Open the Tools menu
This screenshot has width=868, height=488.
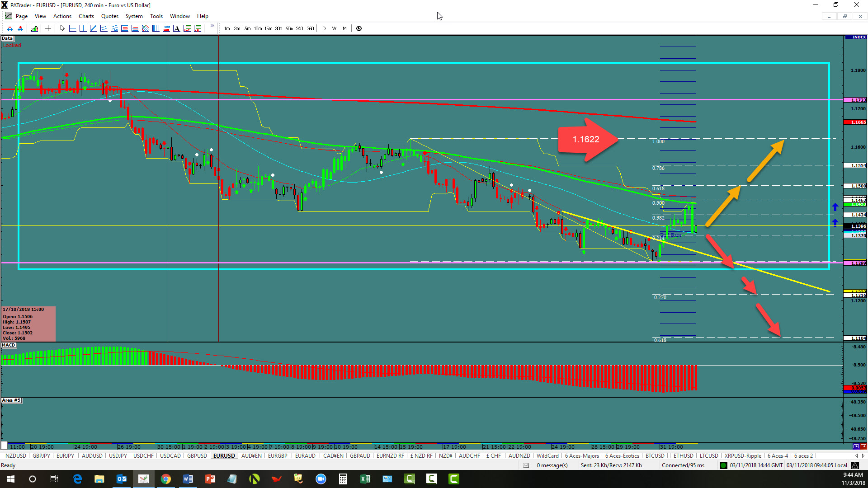(x=156, y=16)
